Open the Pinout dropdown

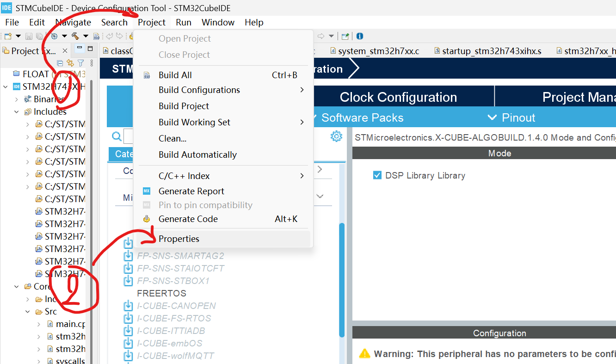511,117
